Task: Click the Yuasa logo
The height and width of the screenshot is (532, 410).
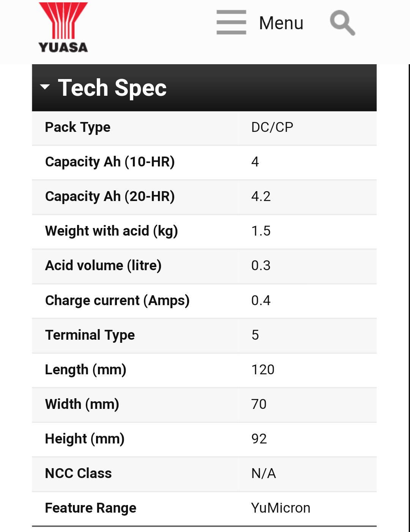Action: (63, 27)
